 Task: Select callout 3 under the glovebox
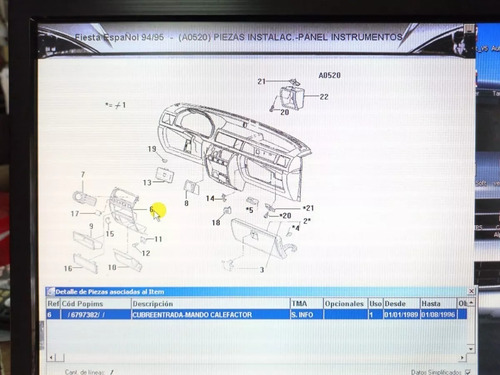pos(262,270)
